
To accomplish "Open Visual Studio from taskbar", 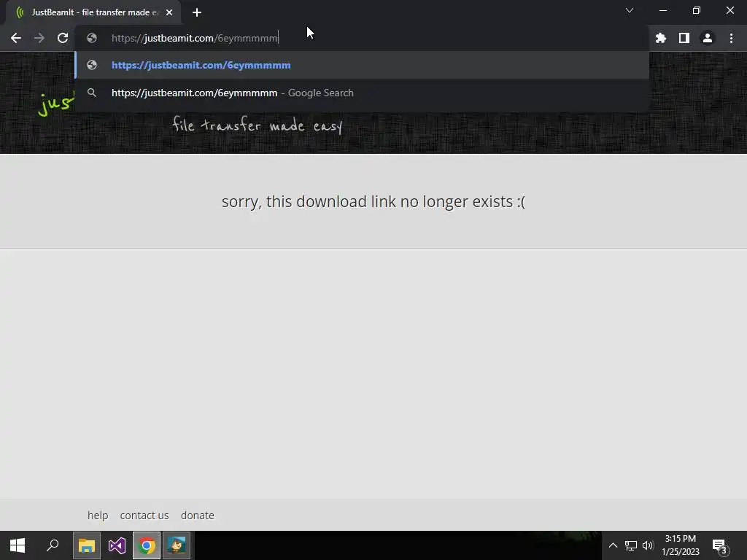I will (117, 545).
